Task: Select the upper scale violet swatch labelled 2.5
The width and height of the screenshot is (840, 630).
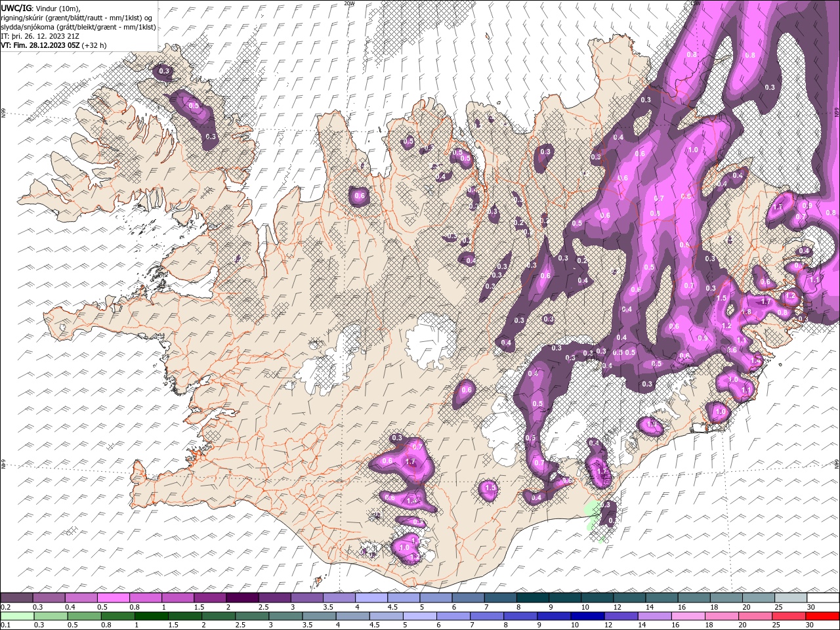Action: 274,598
